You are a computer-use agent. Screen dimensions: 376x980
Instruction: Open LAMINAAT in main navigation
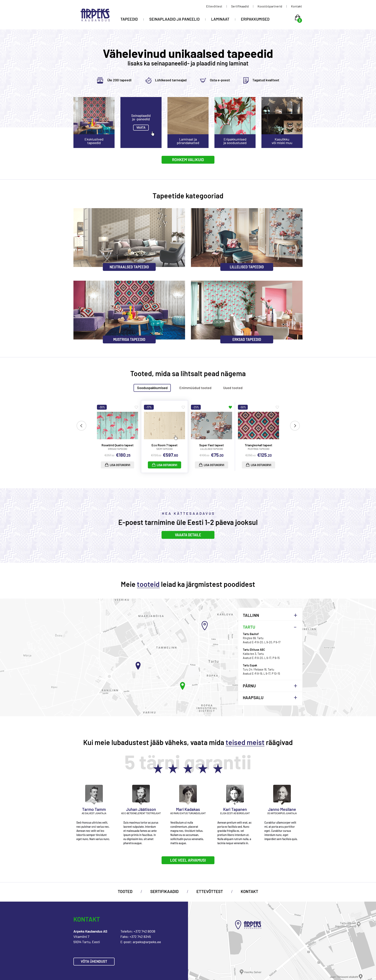220,19
